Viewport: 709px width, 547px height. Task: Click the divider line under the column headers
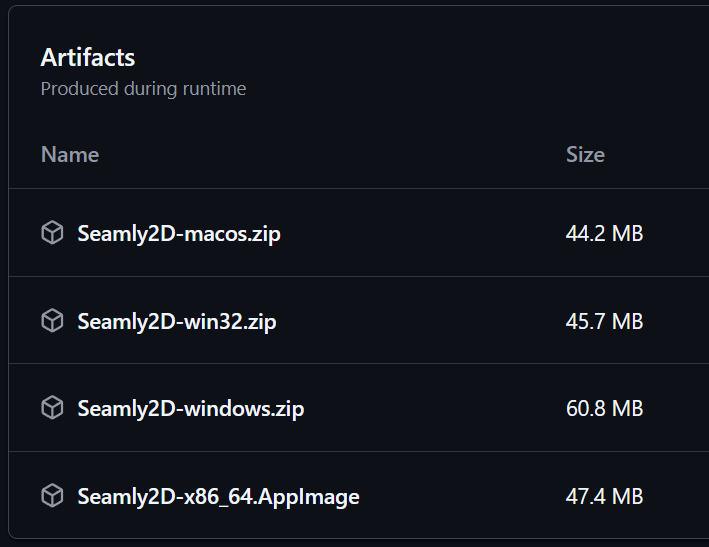pos(360,188)
